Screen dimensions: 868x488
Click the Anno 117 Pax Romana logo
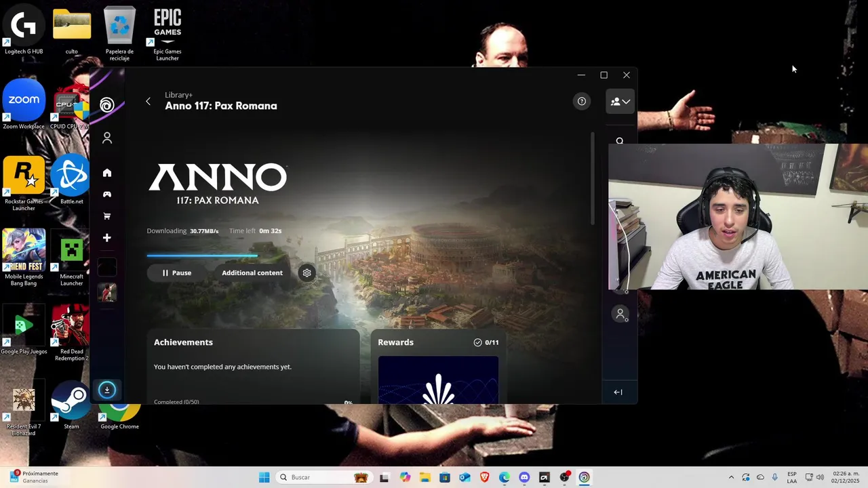[218, 184]
